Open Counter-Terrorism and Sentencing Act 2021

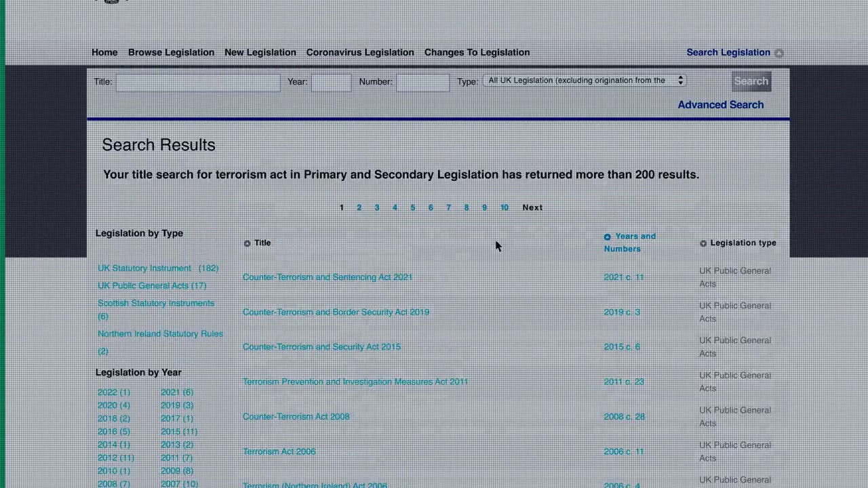(x=328, y=277)
